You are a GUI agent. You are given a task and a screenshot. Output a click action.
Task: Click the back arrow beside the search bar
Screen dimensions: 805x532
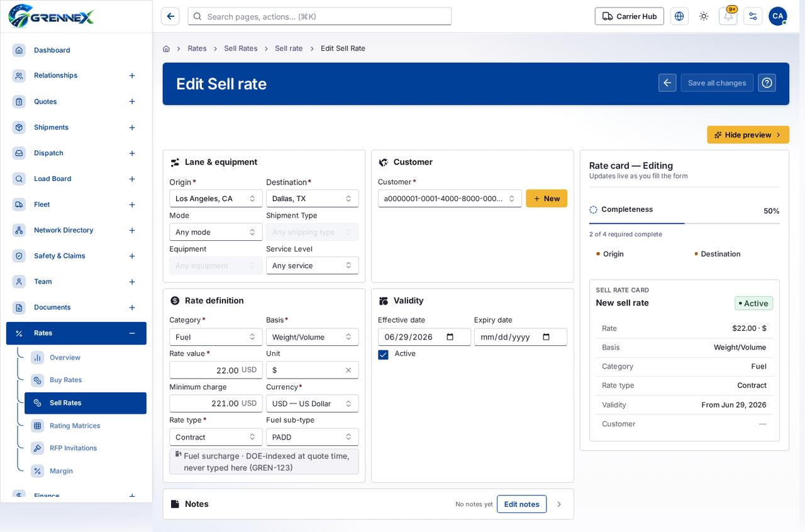170,16
